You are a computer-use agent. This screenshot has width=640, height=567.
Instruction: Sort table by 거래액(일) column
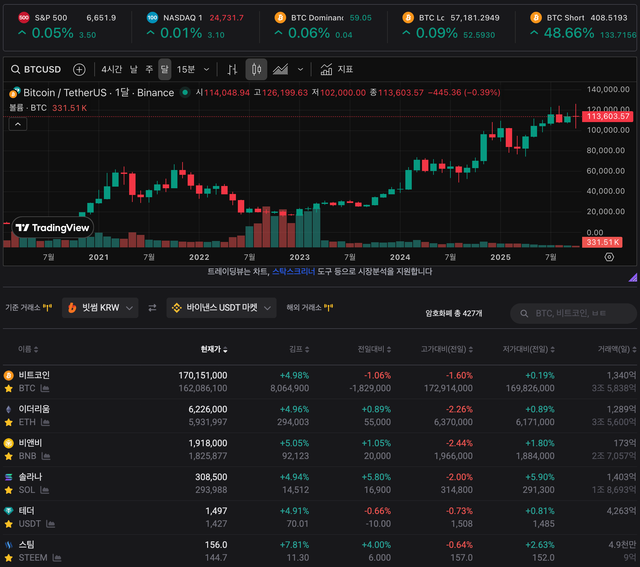pos(617,349)
